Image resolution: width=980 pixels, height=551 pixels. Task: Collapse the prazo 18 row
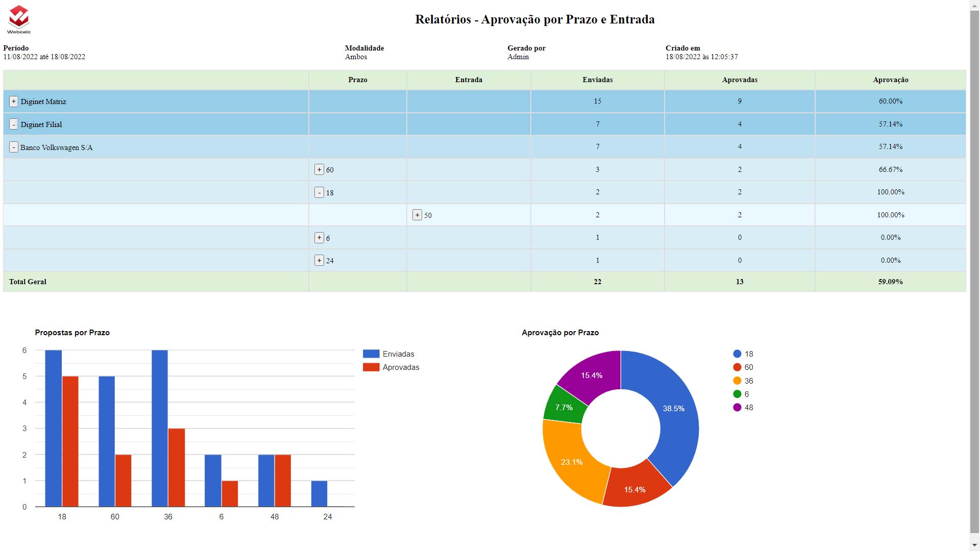pos(319,192)
